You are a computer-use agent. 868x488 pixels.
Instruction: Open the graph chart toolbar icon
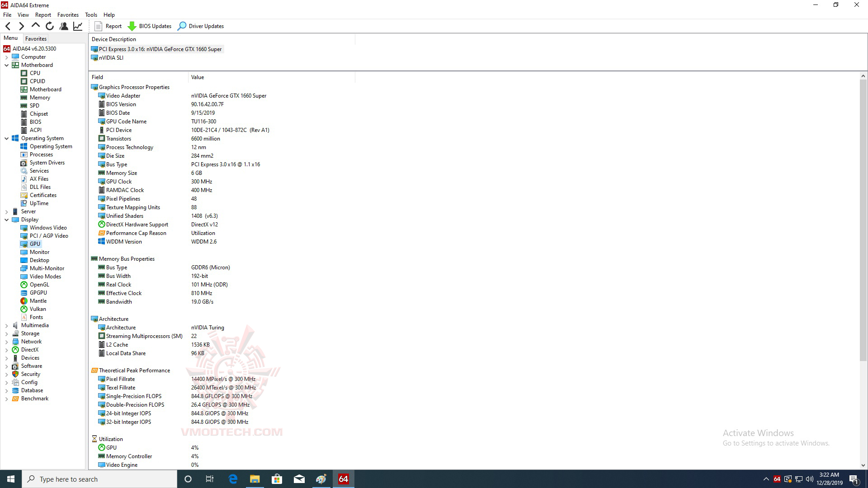click(x=78, y=26)
